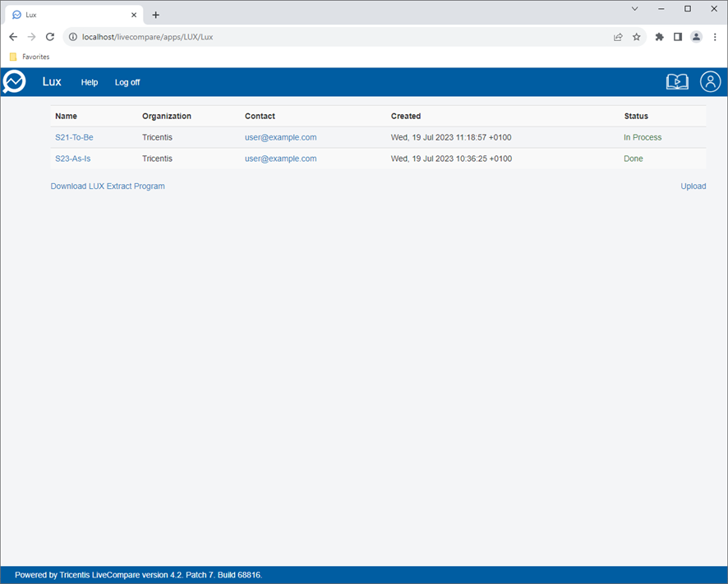
Task: Open the Favorites bookmarks folder
Action: (30, 57)
